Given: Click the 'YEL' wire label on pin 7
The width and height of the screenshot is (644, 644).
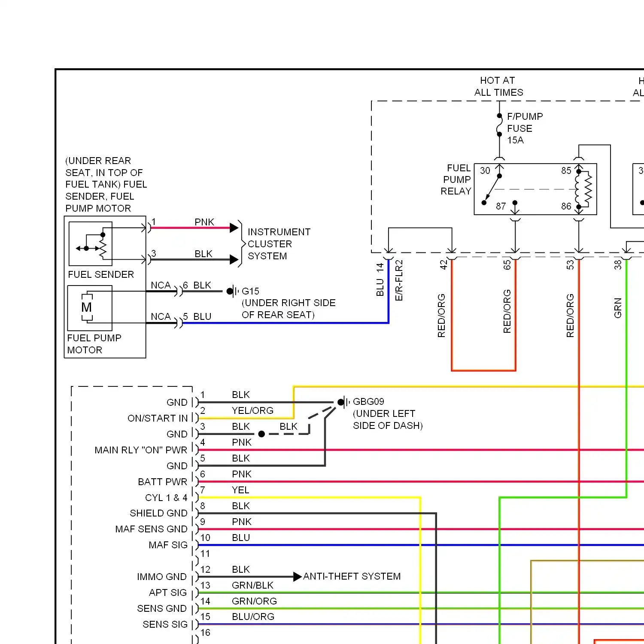Looking at the screenshot, I should [x=240, y=490].
